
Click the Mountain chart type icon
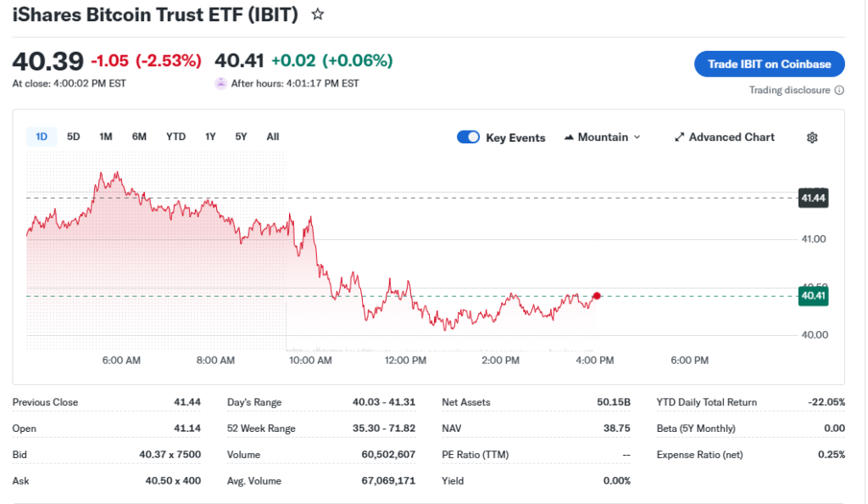click(x=569, y=137)
